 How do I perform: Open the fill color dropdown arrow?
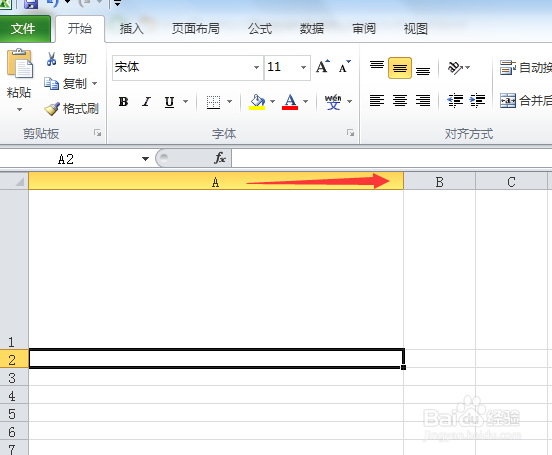272,102
